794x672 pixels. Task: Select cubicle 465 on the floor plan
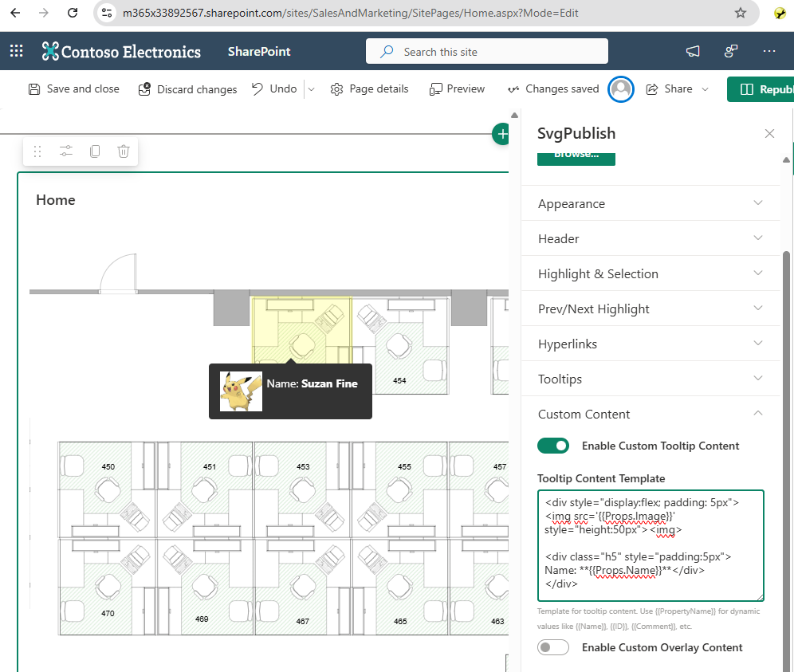399,587
